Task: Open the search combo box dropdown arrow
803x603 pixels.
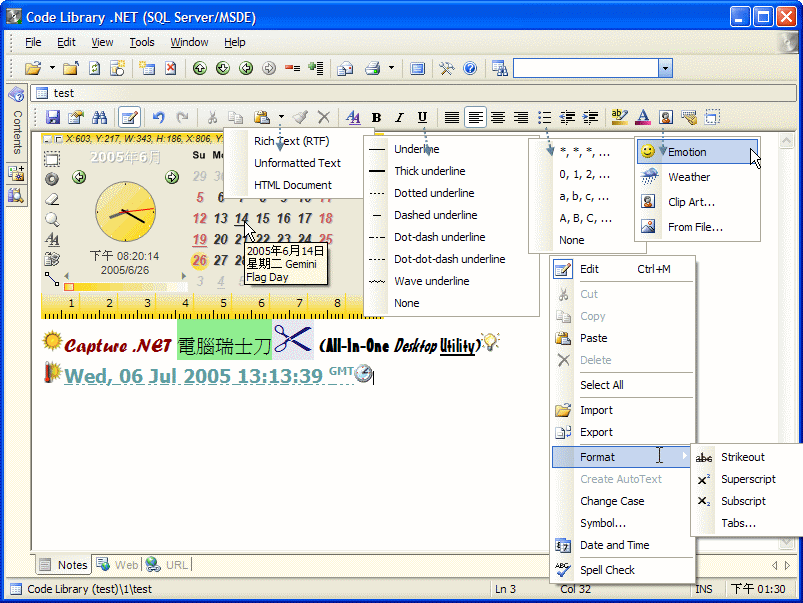Action: (x=665, y=68)
